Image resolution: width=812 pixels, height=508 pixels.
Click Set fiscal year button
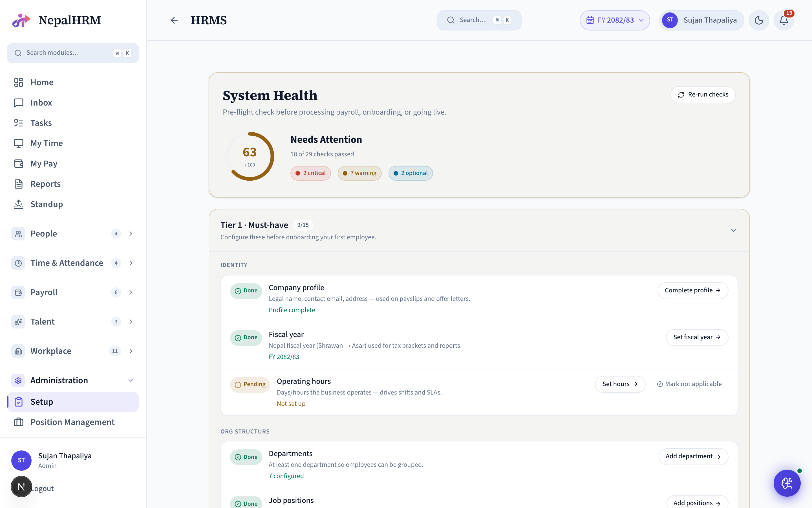(697, 337)
